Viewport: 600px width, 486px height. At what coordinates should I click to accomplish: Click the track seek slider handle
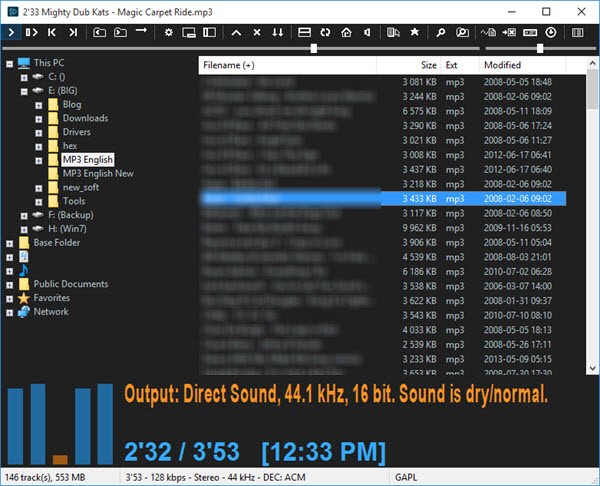tap(314, 48)
